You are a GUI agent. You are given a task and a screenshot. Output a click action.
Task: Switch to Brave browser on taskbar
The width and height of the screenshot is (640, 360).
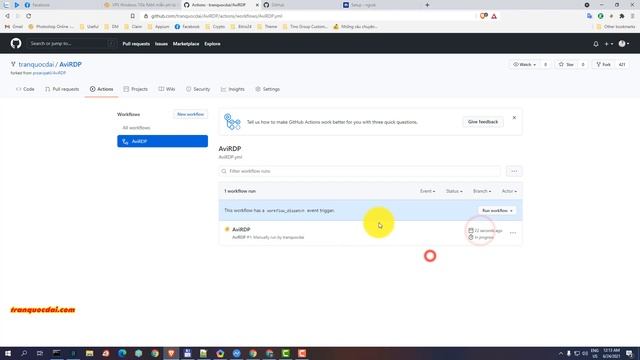coord(171,353)
